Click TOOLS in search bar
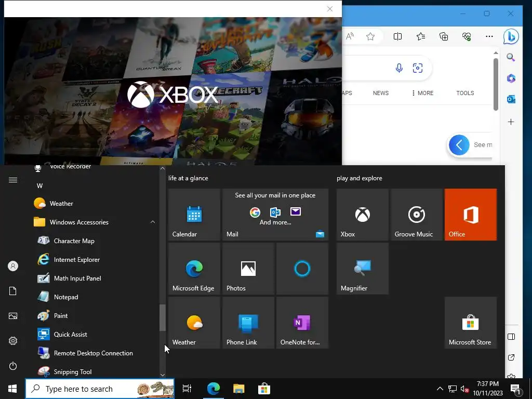This screenshot has height=399, width=532. (465, 93)
